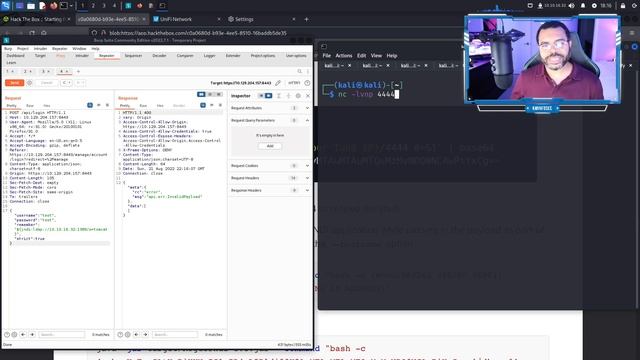Switch to the Extender tab in Burp
640x360 pixels.
[x=233, y=56]
